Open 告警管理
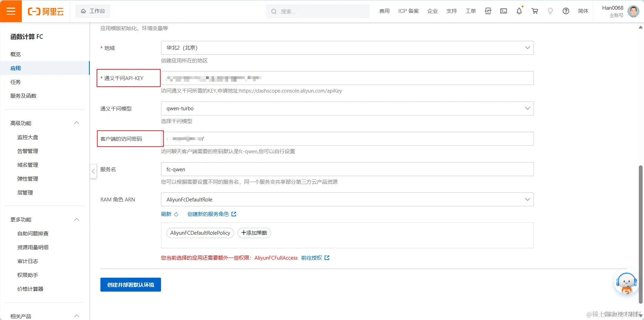Screen dimensions: 644x320 coord(28,151)
